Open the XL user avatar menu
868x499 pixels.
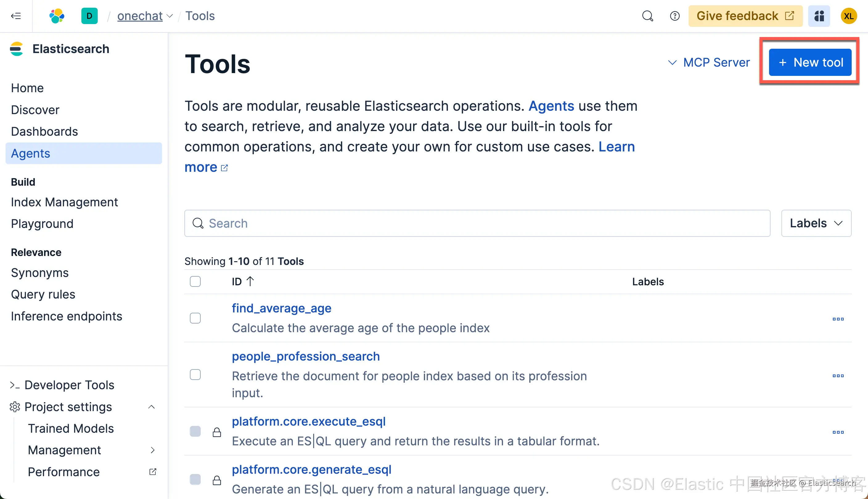coord(849,16)
